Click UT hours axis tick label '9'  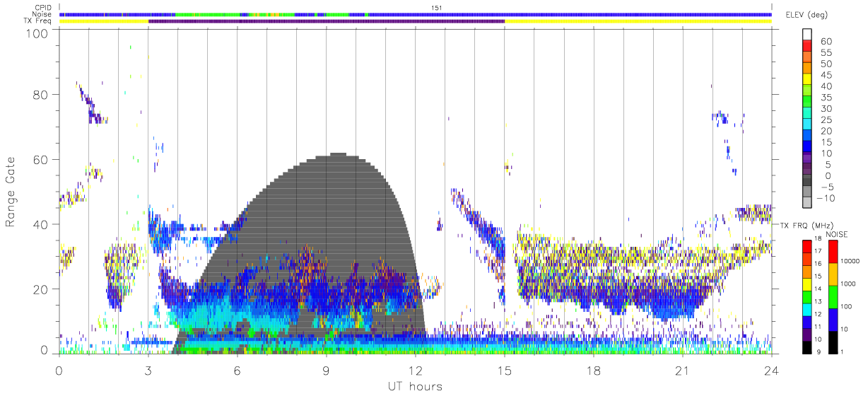coord(327,370)
